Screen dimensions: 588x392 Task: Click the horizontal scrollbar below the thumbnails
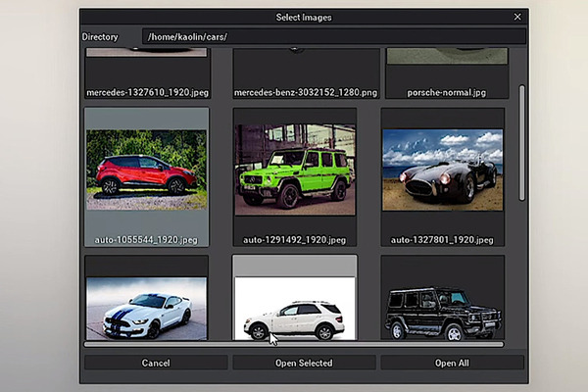click(294, 344)
